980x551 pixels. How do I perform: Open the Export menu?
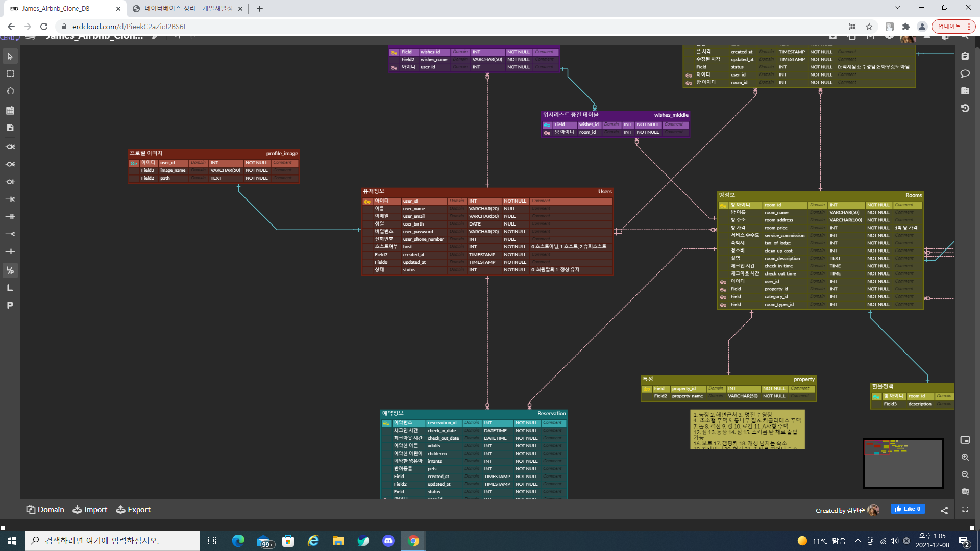pyautogui.click(x=133, y=509)
